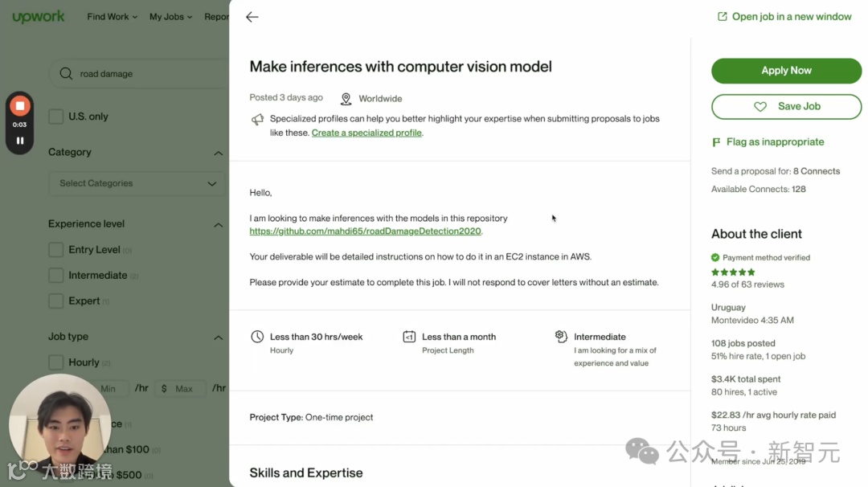Collapse the Job type section
This screenshot has height=487, width=868.
[218, 338]
